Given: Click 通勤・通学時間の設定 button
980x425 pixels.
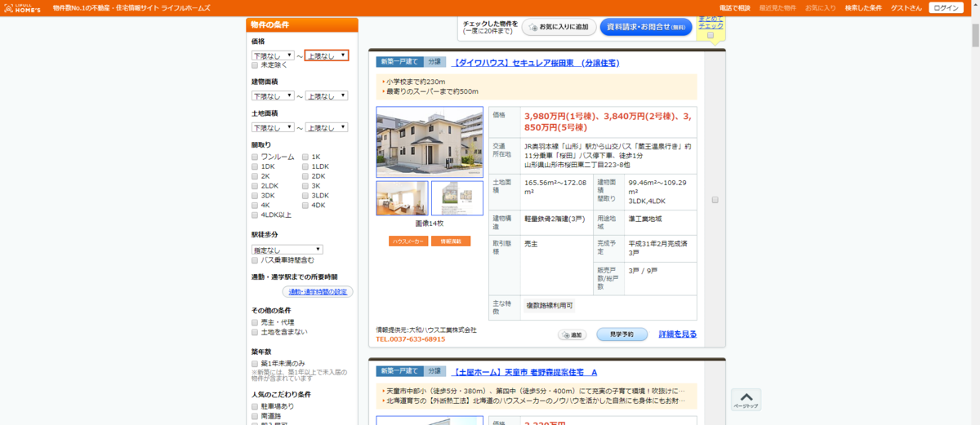Looking at the screenshot, I should point(317,292).
